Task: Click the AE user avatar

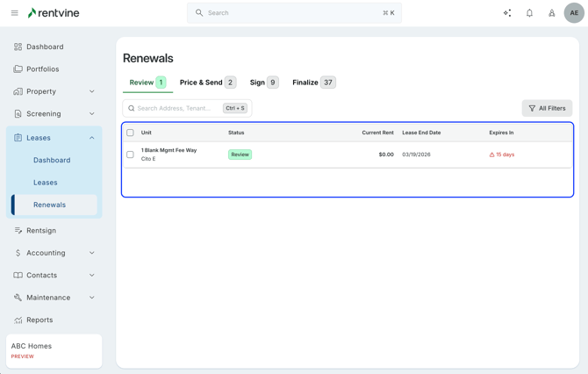Action: coord(574,13)
